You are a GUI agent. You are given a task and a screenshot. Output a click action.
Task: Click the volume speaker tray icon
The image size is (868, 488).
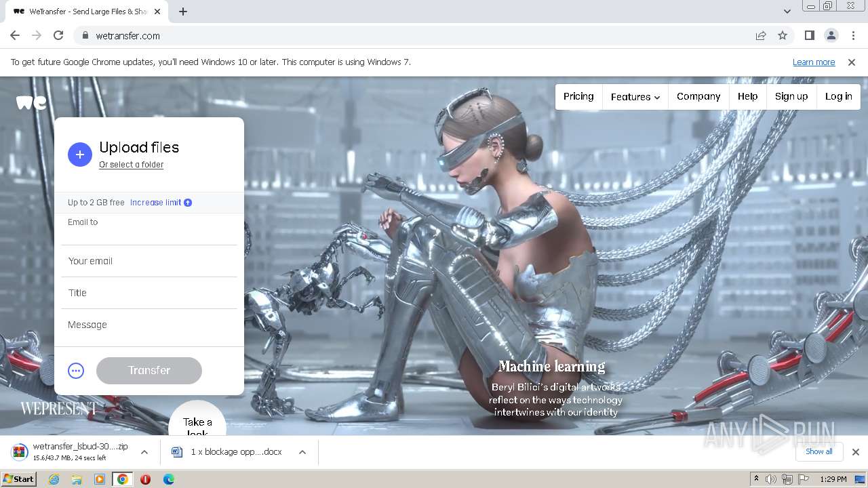pos(771,479)
